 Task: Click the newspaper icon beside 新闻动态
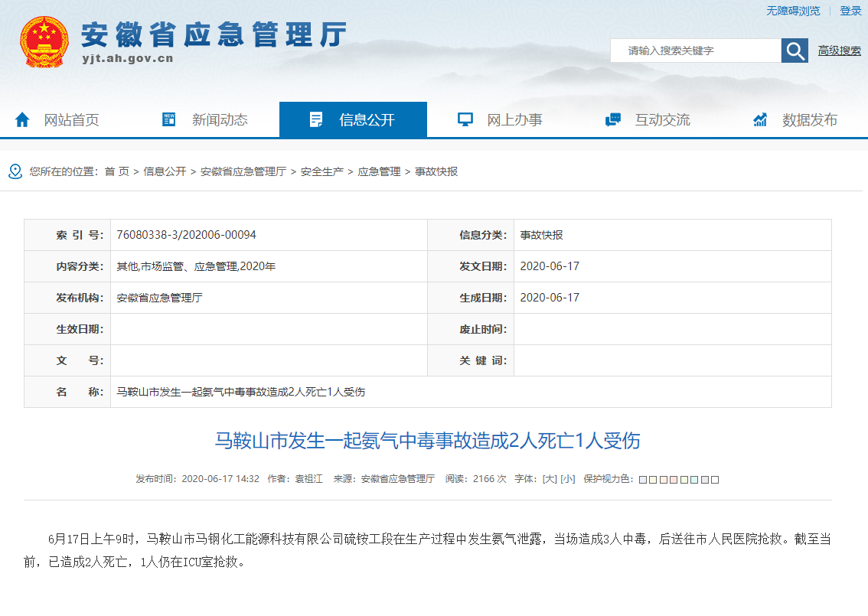[x=169, y=119]
